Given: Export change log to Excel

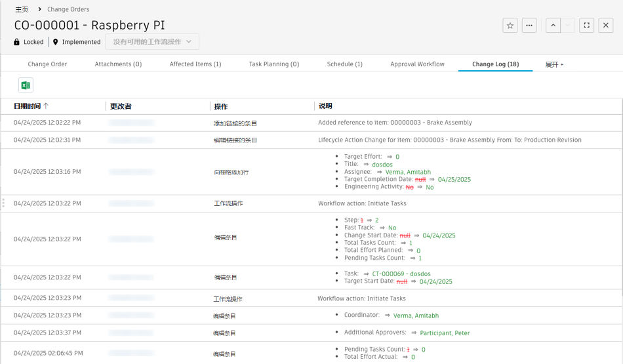Looking at the screenshot, I should [26, 85].
